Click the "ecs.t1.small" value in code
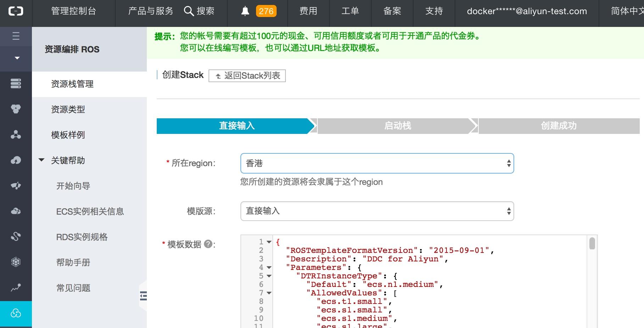Image resolution: width=644 pixels, height=328 pixels. tap(352, 301)
